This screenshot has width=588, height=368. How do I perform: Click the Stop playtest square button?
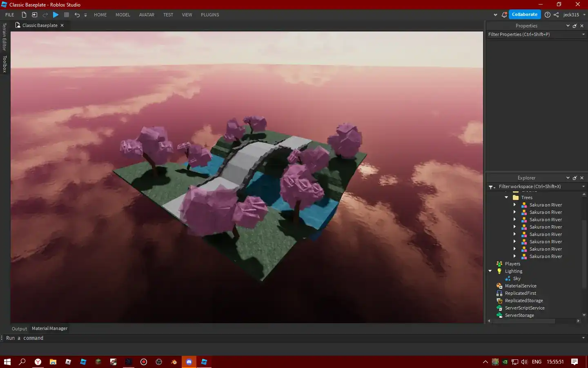click(67, 15)
